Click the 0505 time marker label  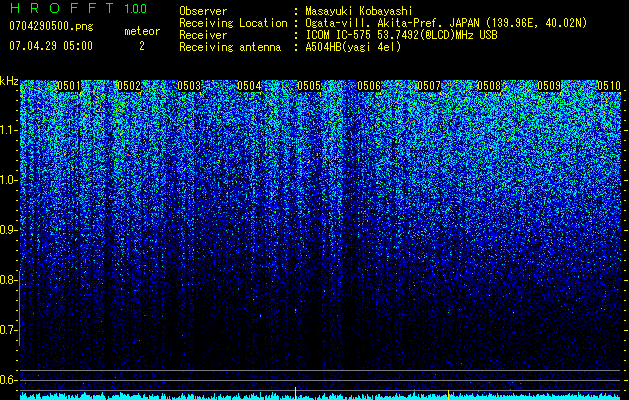click(309, 86)
